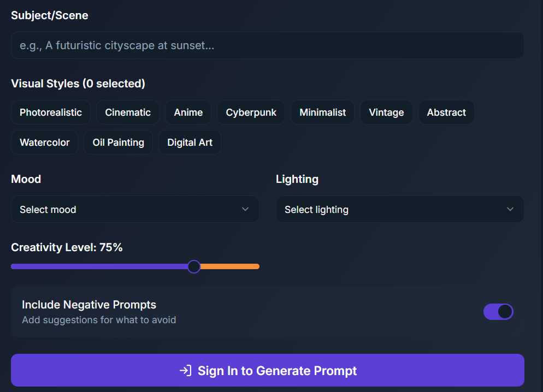Disable negative prompt suggestions switch

(x=498, y=311)
